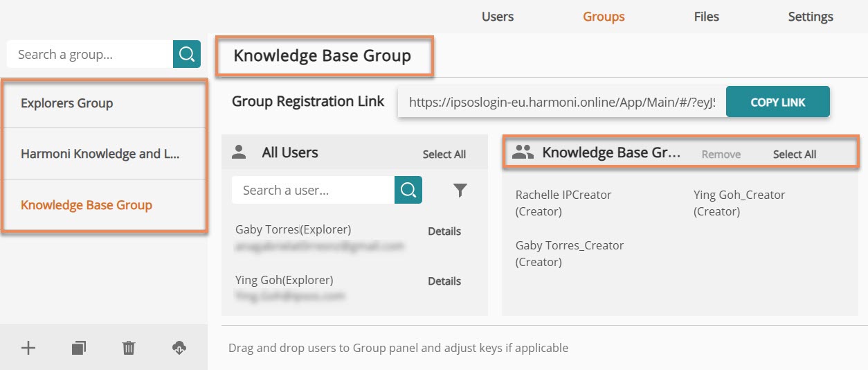The width and height of the screenshot is (868, 370).
Task: Click the user search magnifier icon
Action: (408, 190)
